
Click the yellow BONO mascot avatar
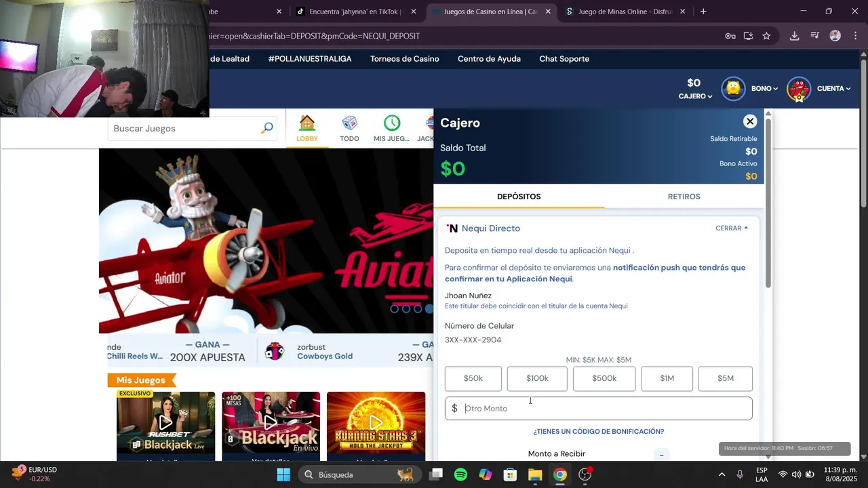click(733, 89)
